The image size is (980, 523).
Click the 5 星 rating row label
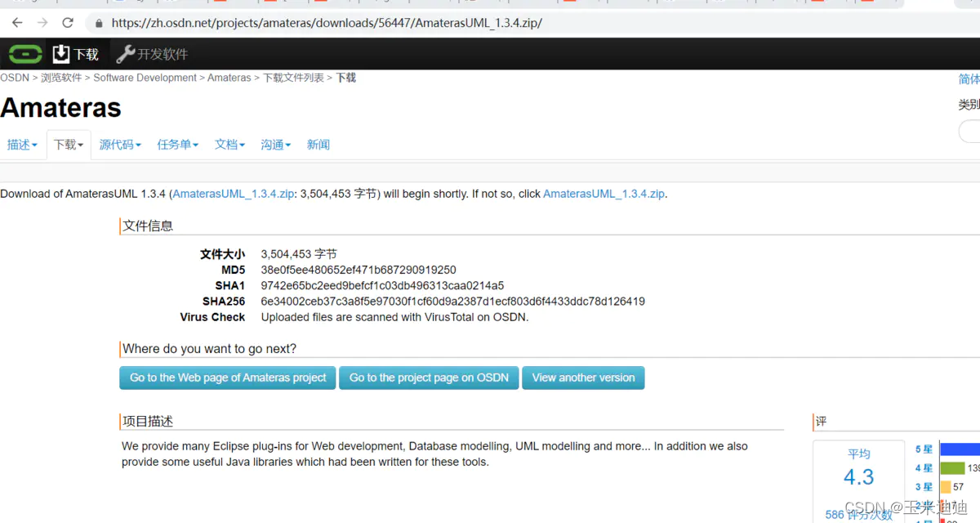coord(924,449)
